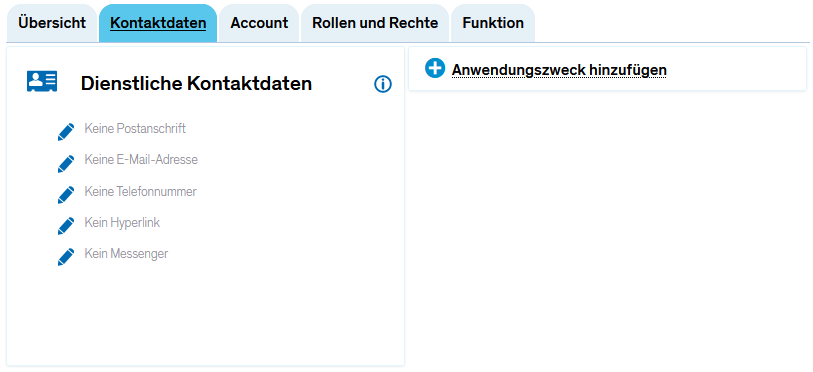Click the plus icon to add Anwendungszweck

(435, 68)
